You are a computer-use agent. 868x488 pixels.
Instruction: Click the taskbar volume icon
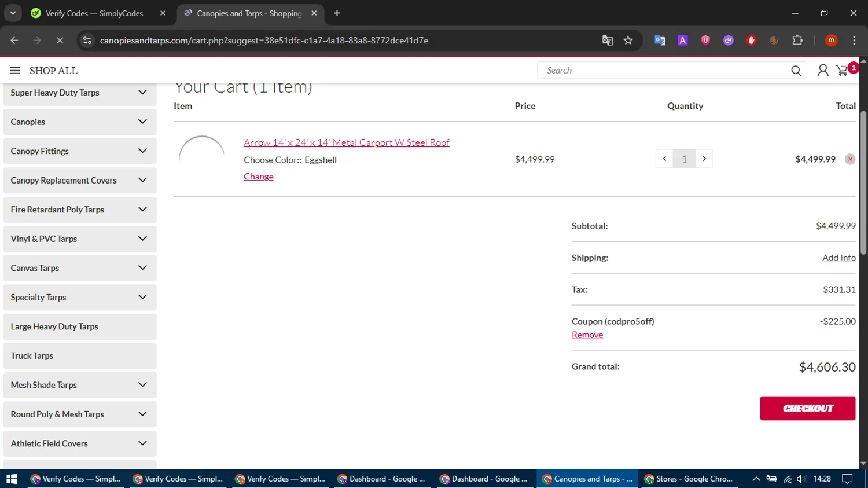coord(801,479)
